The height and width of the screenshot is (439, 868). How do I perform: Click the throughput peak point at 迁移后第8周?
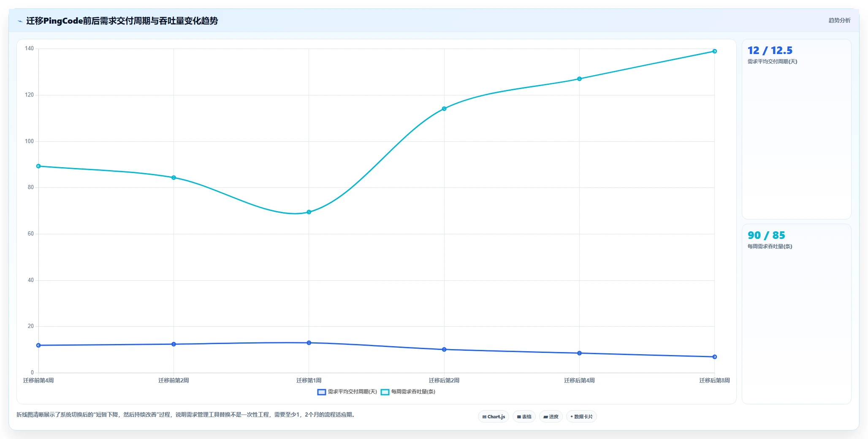(715, 51)
